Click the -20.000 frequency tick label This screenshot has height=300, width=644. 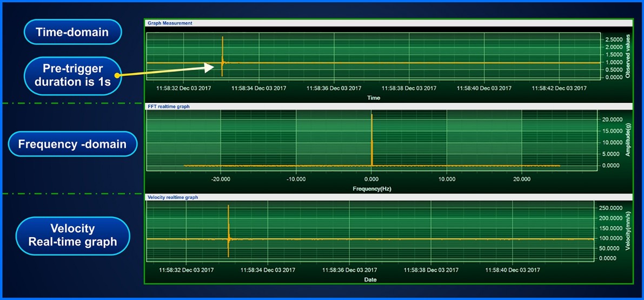point(221,179)
